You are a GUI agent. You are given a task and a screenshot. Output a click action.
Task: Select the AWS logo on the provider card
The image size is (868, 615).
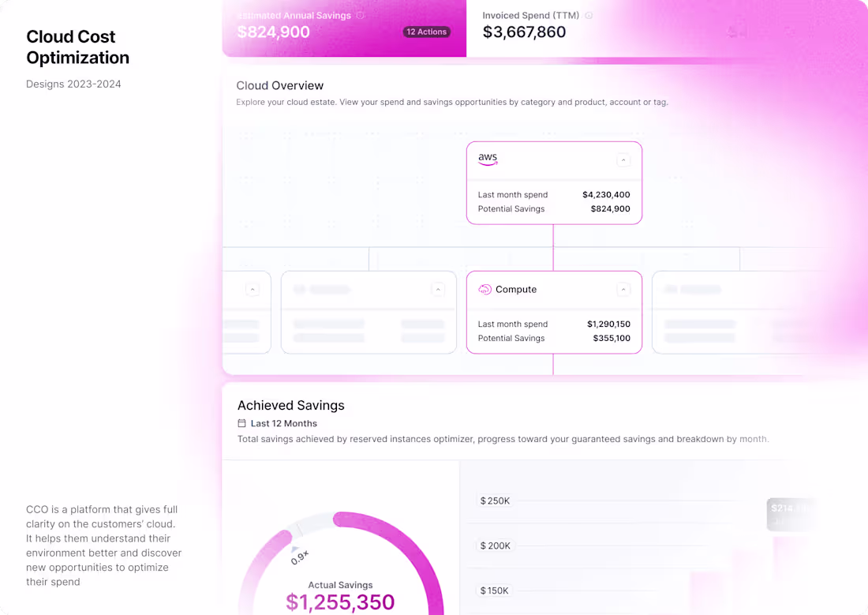coord(488,158)
